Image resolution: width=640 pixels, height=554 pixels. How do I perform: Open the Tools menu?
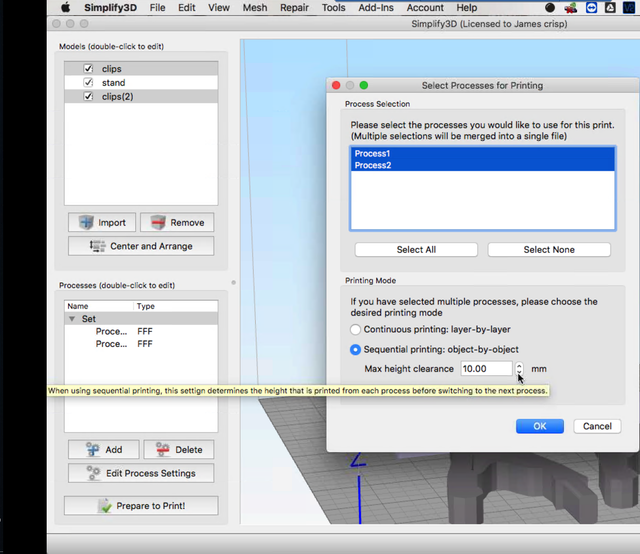333,8
